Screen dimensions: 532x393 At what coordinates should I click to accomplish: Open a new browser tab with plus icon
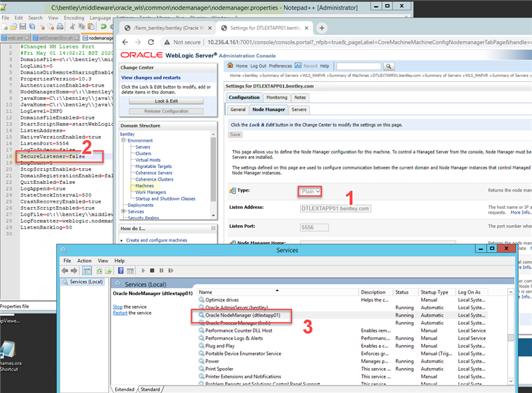(322, 28)
